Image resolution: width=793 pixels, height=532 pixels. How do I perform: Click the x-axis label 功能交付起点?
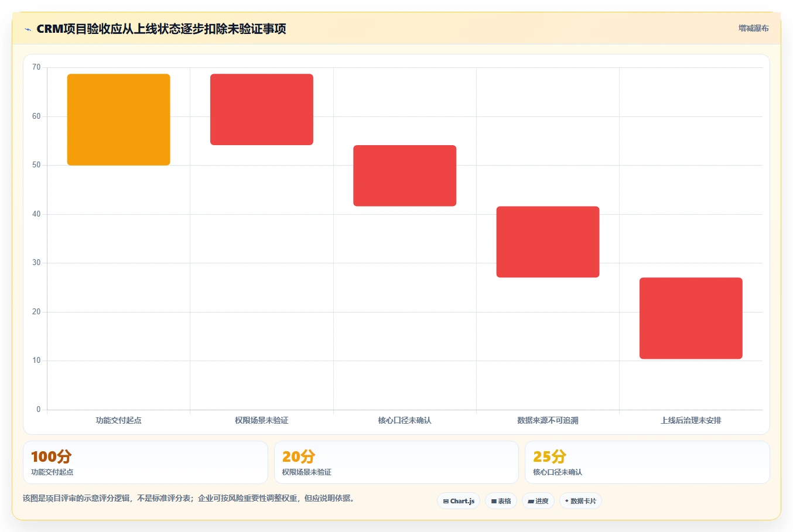119,420
